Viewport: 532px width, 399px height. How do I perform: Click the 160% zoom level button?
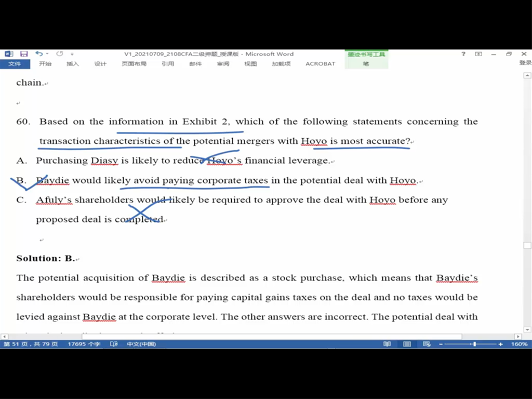point(519,344)
